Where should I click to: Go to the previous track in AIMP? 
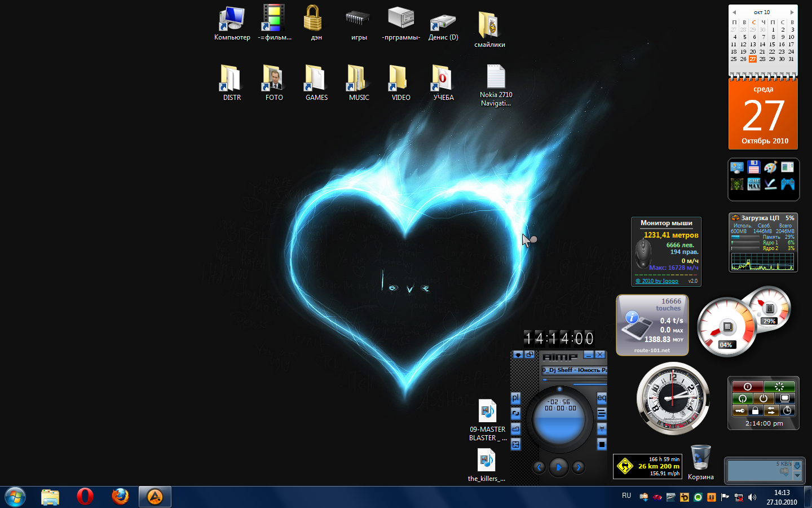(539, 467)
